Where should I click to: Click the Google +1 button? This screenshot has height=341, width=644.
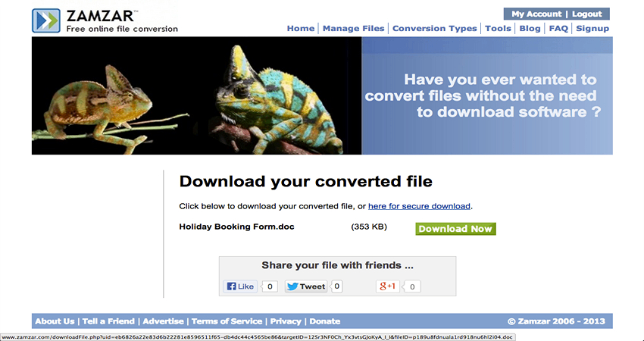coord(387,286)
